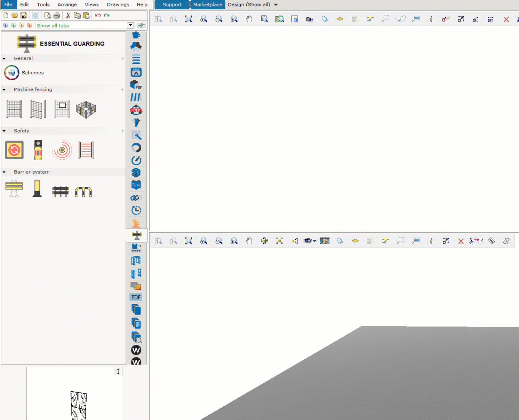The width and height of the screenshot is (519, 420).
Task: Click the red X delete icon in top view toolbar
Action: [506, 19]
